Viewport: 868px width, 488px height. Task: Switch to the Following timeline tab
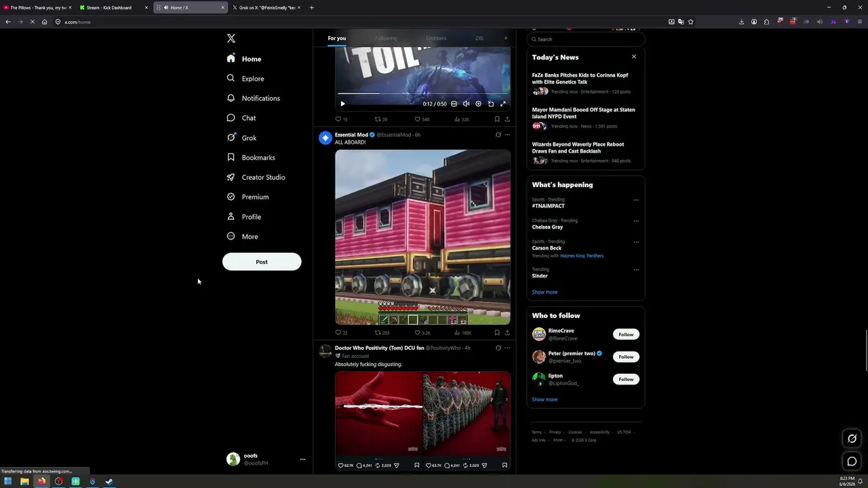tap(386, 38)
